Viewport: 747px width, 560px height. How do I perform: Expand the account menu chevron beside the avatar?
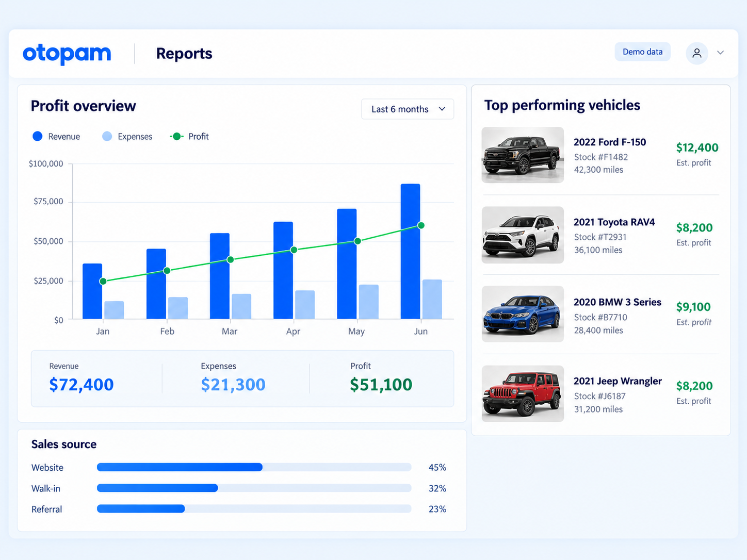tap(721, 53)
